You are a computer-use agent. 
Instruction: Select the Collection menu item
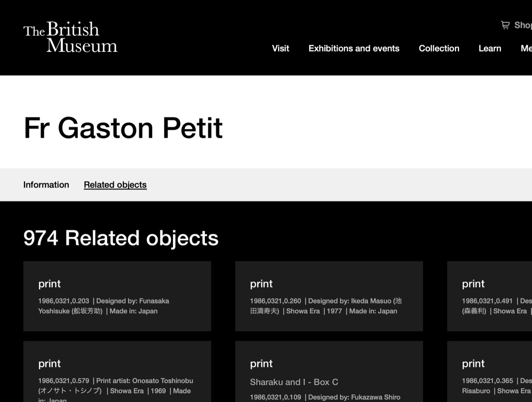439,49
